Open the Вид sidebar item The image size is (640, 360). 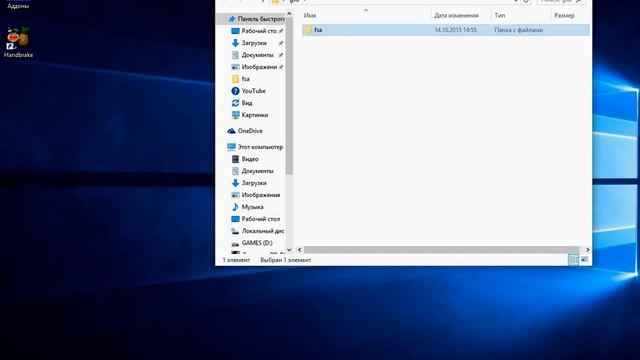(242, 103)
